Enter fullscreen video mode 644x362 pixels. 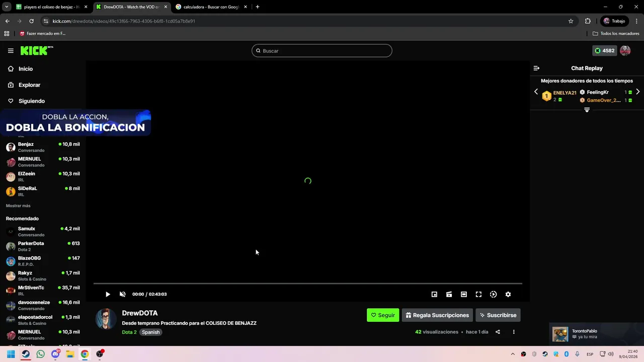[x=478, y=294]
